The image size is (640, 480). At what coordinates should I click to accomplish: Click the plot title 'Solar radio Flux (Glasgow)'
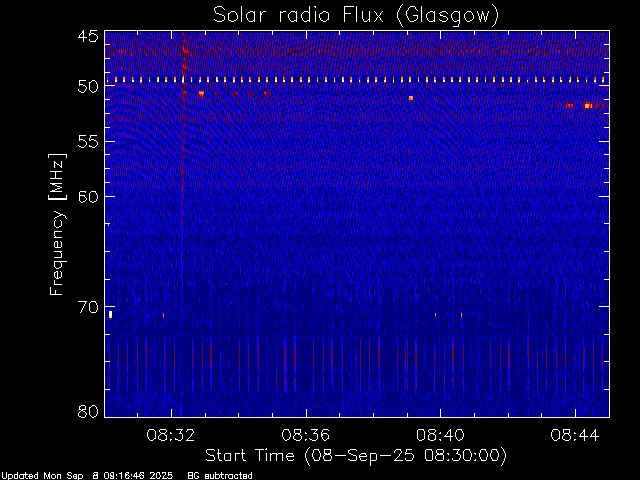(356, 16)
